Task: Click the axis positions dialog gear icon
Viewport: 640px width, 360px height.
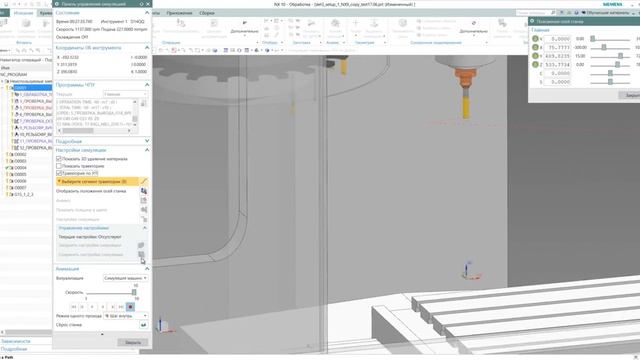Action: 532,21
